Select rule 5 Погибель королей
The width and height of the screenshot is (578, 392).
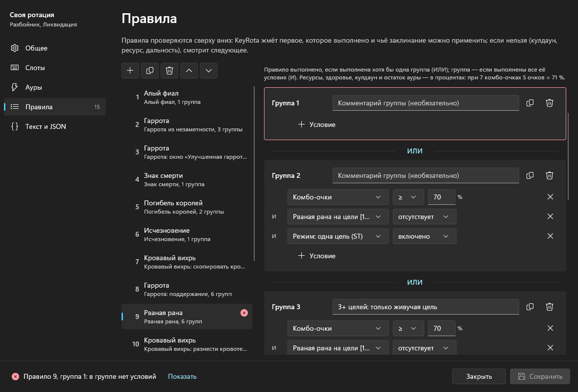[187, 207]
